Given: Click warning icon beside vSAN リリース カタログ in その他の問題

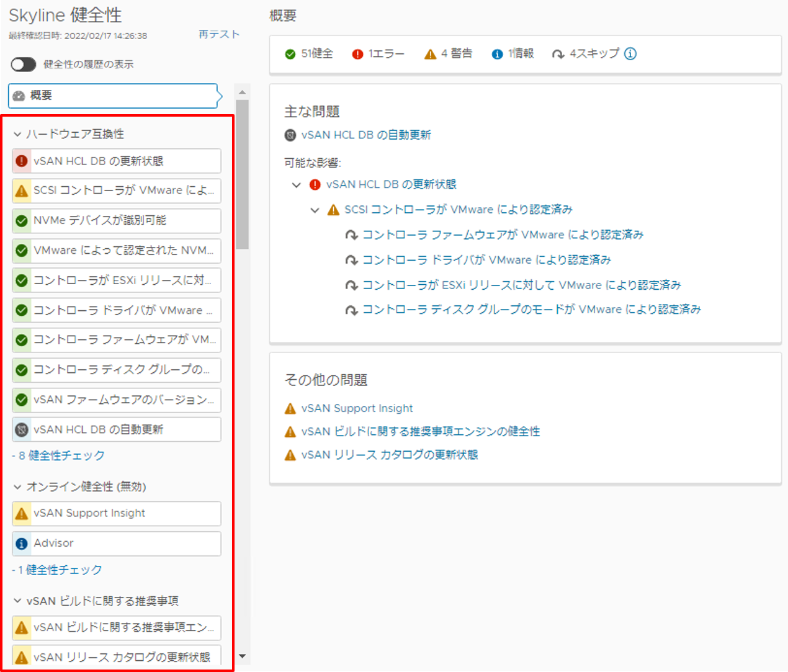Looking at the screenshot, I should pyautogui.click(x=290, y=455).
